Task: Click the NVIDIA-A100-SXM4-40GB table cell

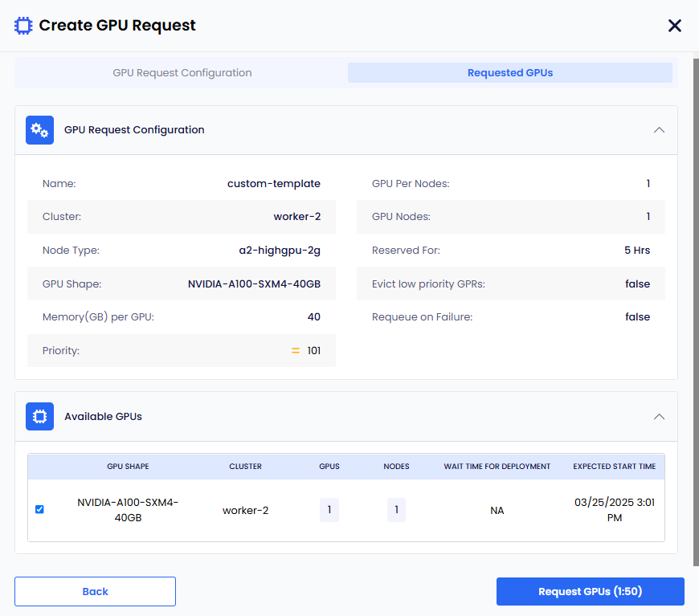Action: pos(128,510)
